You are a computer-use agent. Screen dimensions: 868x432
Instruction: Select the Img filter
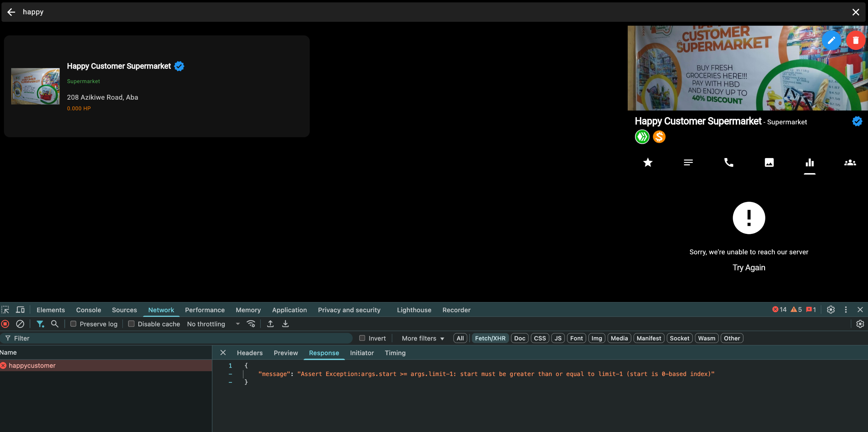(x=596, y=338)
